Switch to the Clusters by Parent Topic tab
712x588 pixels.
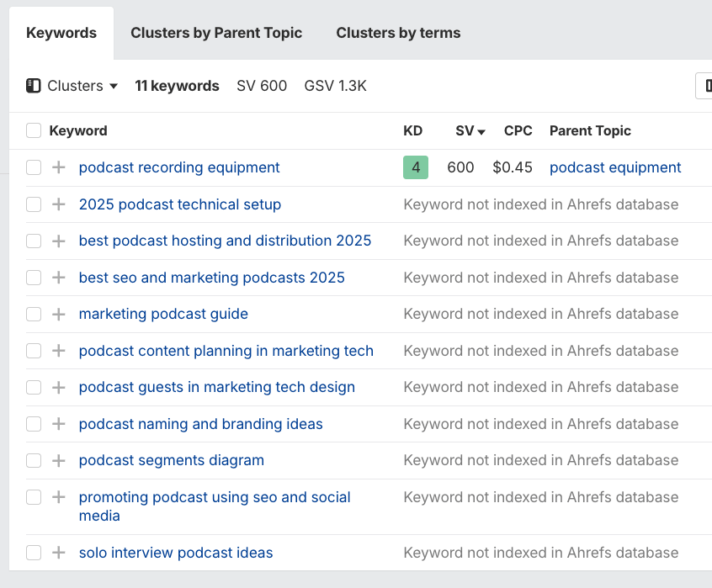216,33
